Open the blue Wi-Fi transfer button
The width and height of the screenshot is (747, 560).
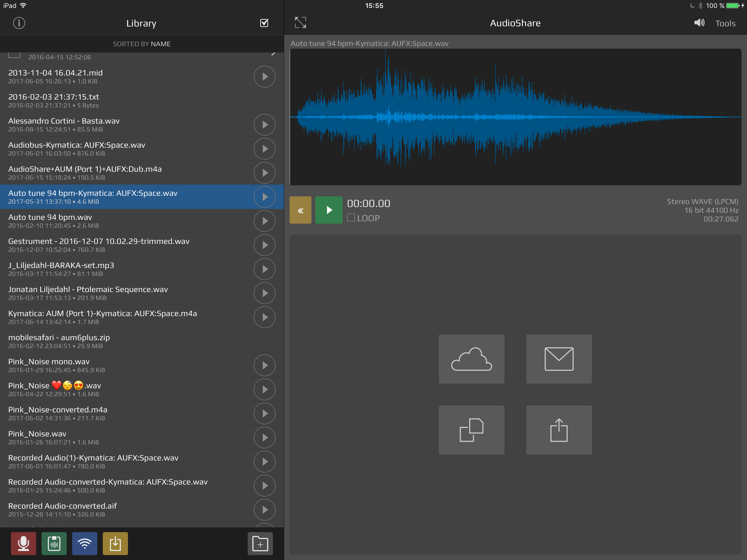(84, 543)
